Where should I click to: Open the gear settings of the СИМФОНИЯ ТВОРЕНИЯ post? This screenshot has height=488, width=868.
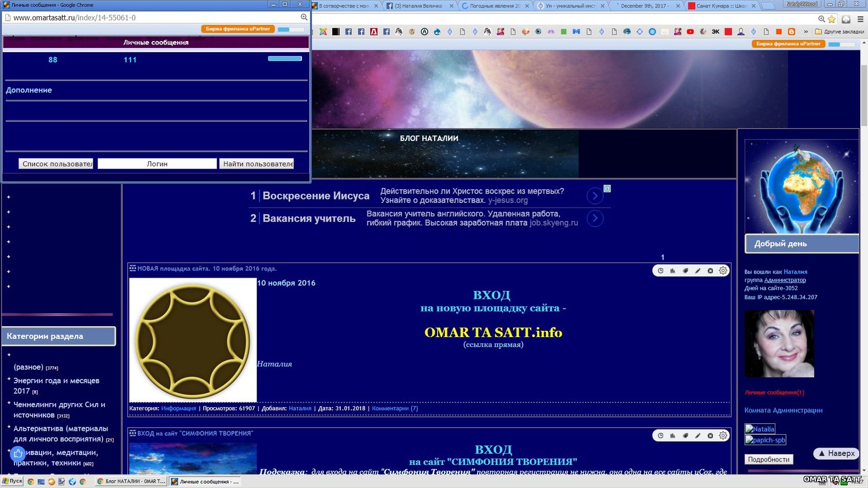(723, 435)
